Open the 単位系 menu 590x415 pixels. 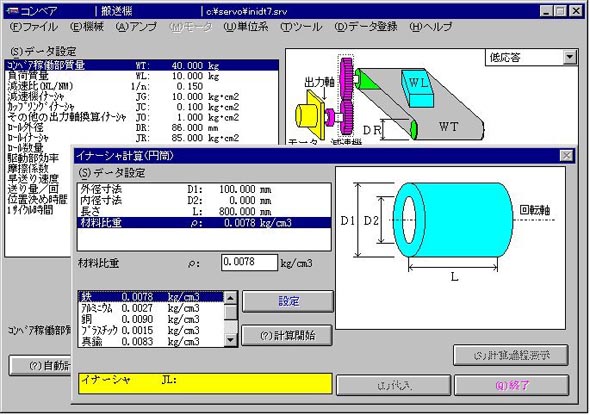246,27
